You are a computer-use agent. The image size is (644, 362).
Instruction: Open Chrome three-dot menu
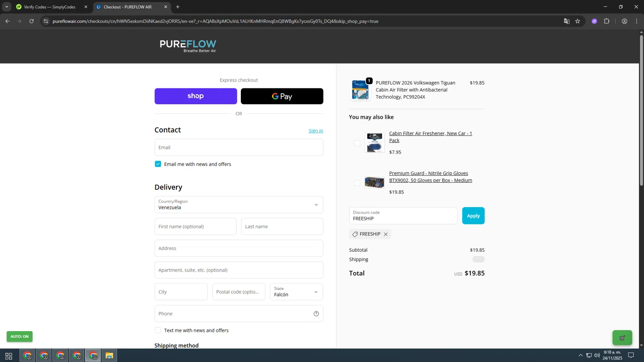[637, 21]
